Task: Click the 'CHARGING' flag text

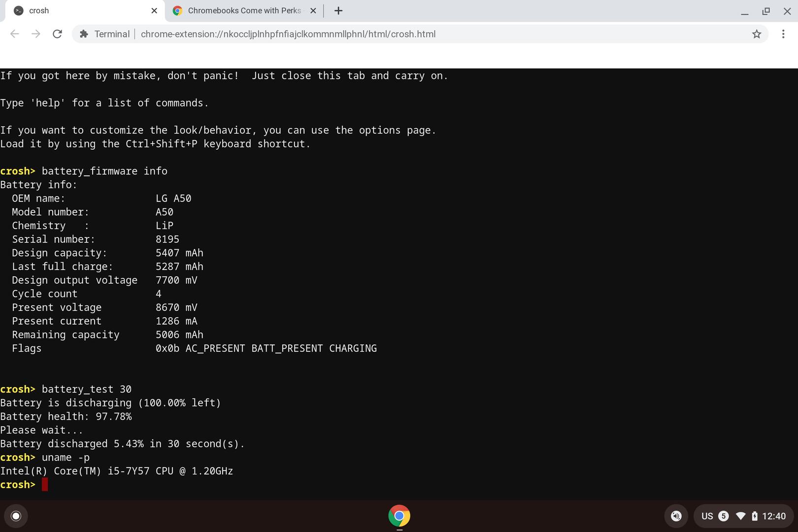Action: [353, 348]
